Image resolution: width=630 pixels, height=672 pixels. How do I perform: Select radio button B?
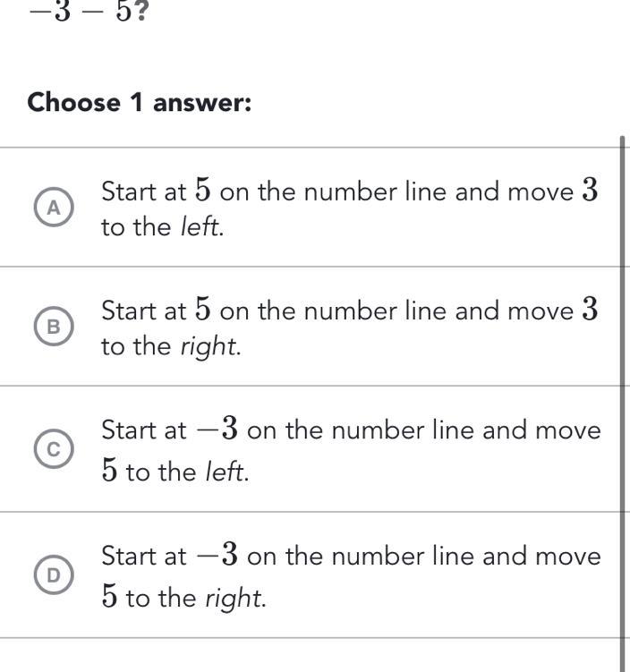pos(54,327)
